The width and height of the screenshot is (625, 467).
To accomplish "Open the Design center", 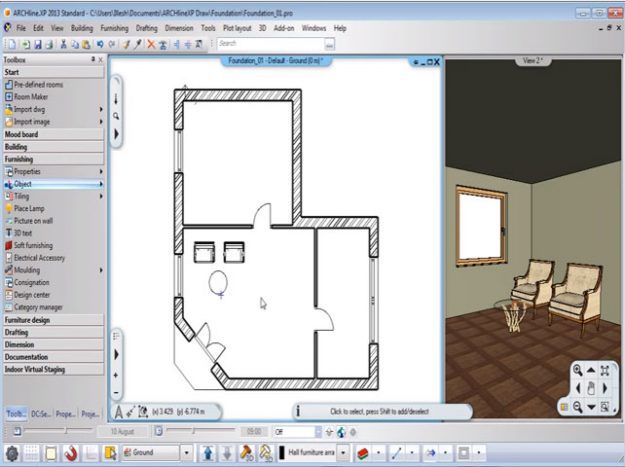I will 32,294.
